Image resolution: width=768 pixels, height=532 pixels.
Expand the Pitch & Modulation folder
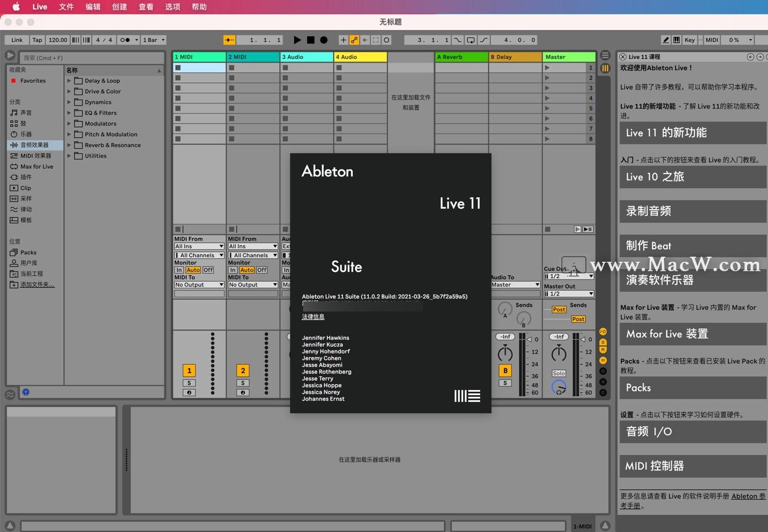70,135
